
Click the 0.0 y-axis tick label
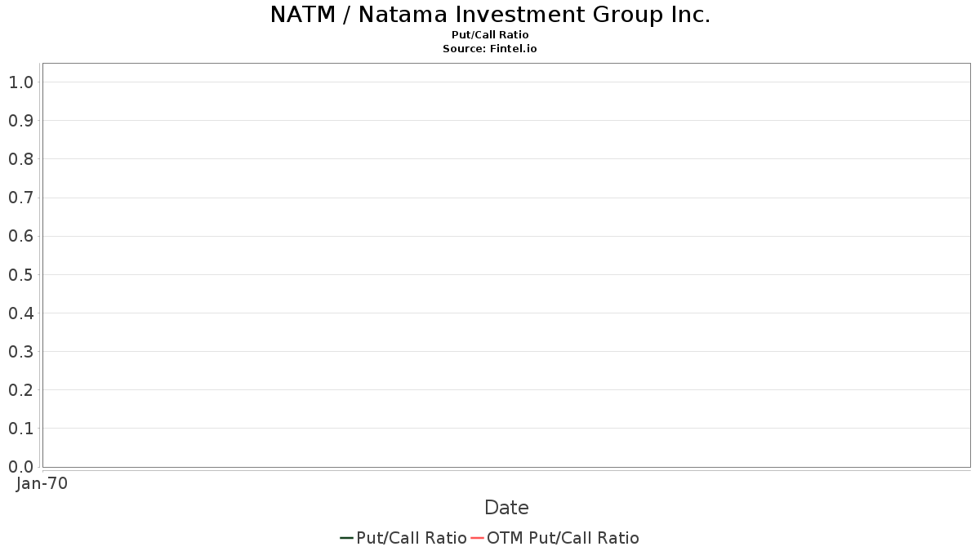20,467
